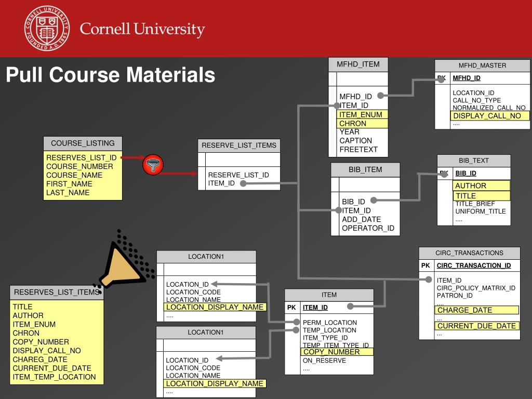This screenshot has height=399, width=532.
Task: Click the ITEM_TEMP_LOCATION output field
Action: point(54,377)
